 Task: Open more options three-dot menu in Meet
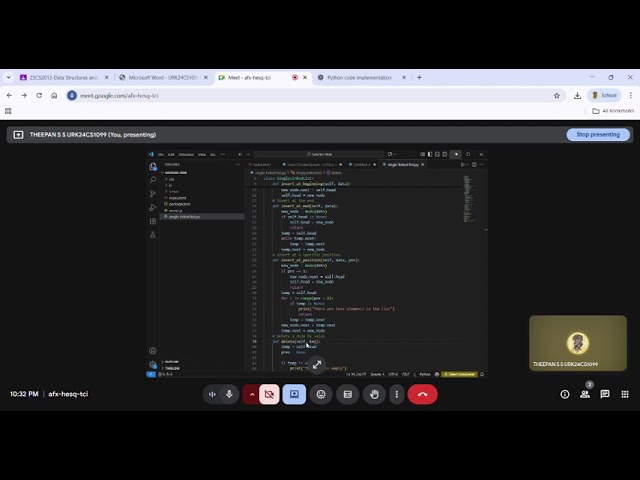396,394
